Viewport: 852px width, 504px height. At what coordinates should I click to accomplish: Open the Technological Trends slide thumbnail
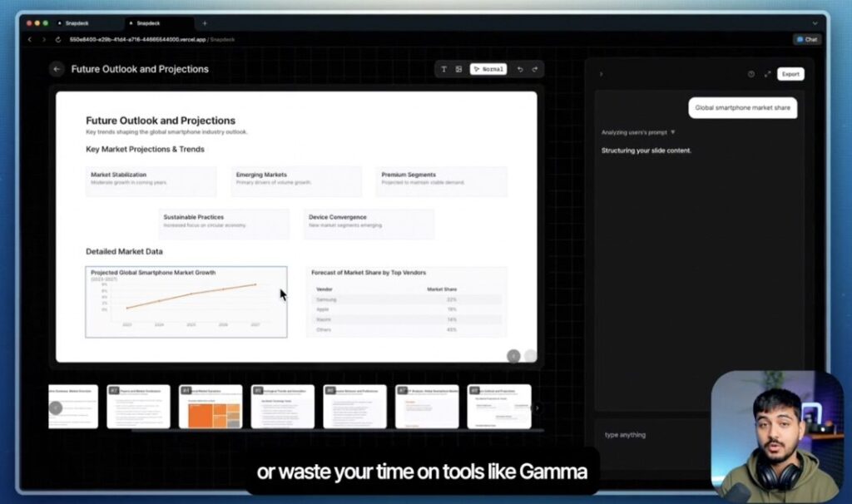click(283, 407)
